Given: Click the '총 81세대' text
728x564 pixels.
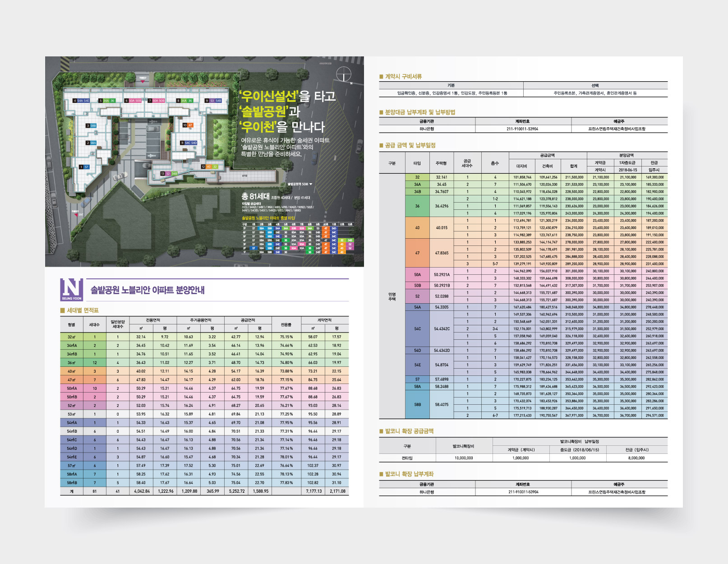Looking at the screenshot, I should point(255,196).
